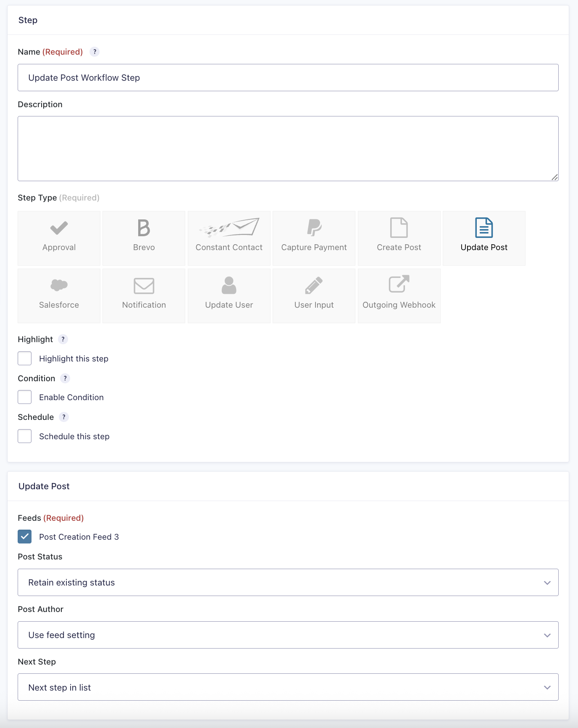Select the Approval step type icon

59,228
